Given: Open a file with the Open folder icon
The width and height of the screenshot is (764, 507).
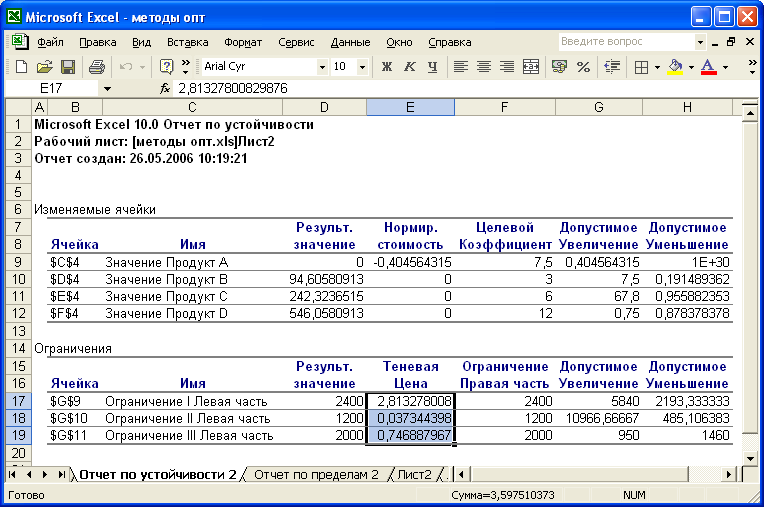Looking at the screenshot, I should (x=44, y=67).
